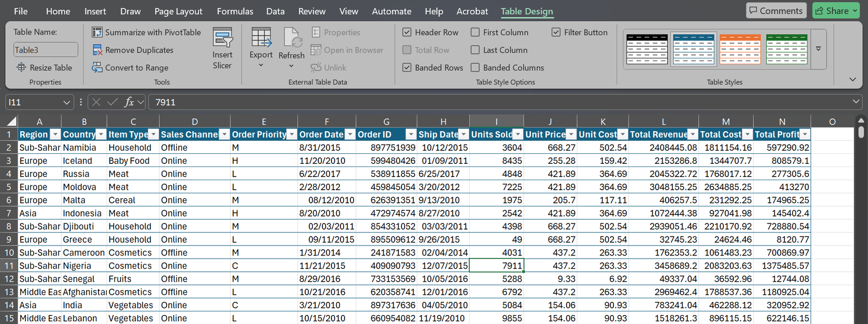Screen dimensions: 868x324
Task: Open the Order Date filter dropdown
Action: (x=350, y=134)
